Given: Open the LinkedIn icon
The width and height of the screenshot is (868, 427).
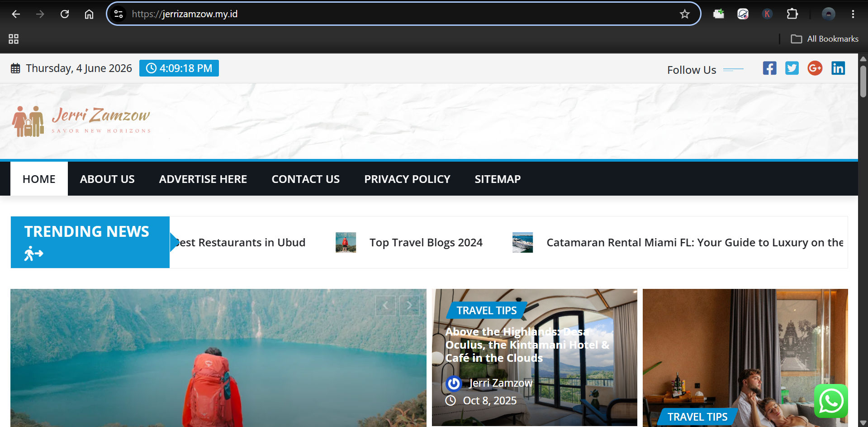Looking at the screenshot, I should (838, 68).
